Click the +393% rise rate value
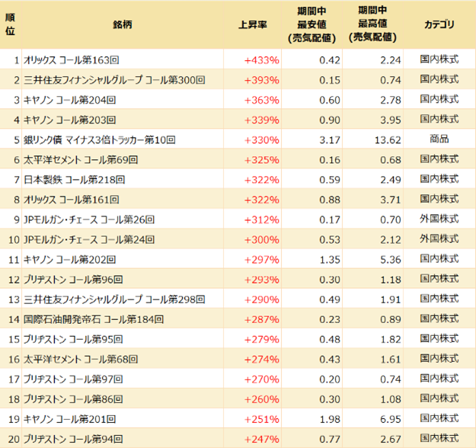 (262, 80)
